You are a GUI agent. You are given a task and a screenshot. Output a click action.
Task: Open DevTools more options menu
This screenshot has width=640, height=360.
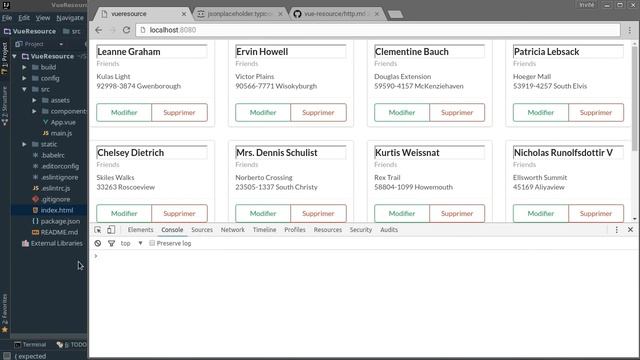pyautogui.click(x=617, y=230)
